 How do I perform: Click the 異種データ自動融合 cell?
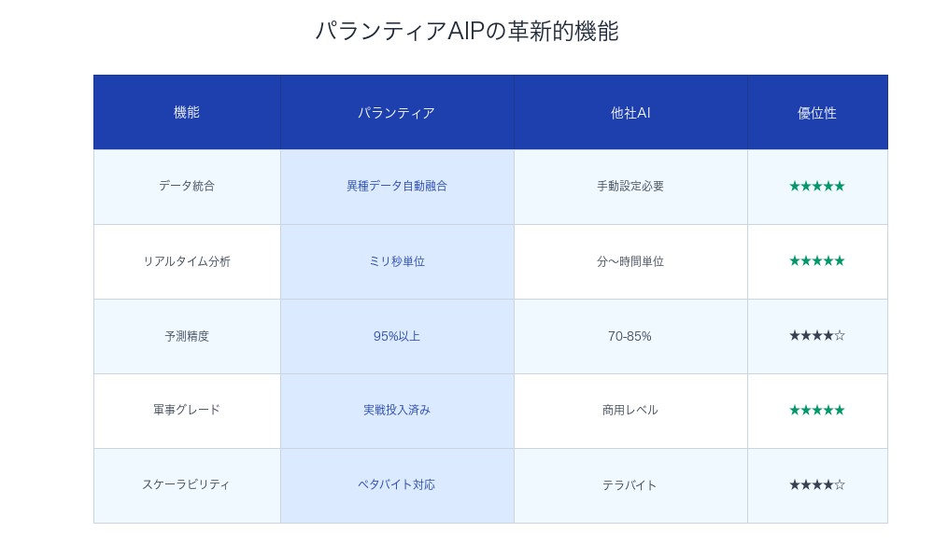[397, 186]
